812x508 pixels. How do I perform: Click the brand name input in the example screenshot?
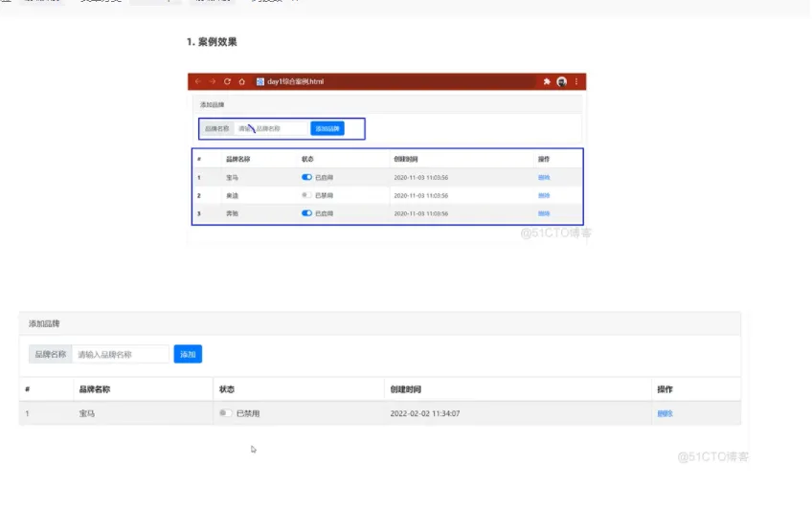pos(271,129)
